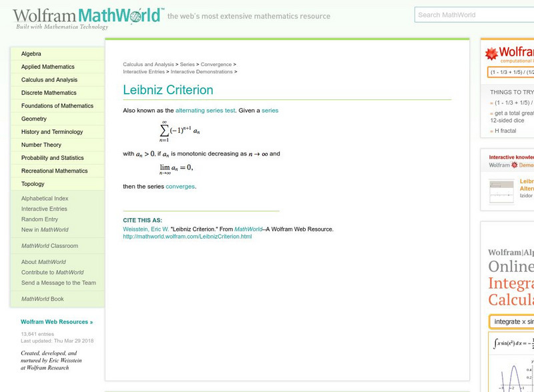Click the Interactive Demonstrations breadcrumb
Viewport: 534px width, 392px height.
click(202, 72)
